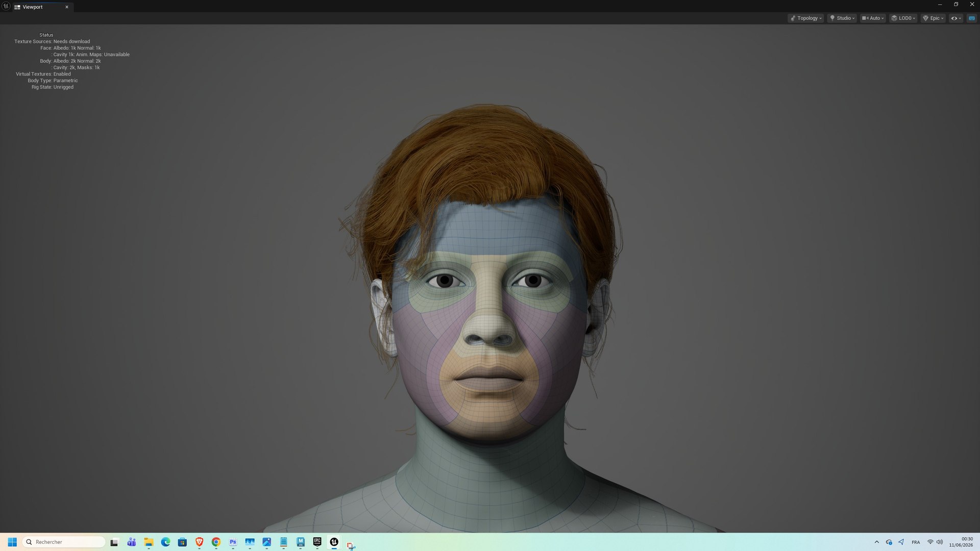Viewport: 980px width, 551px height.
Task: Open Microsoft Edge from the taskbar
Action: (165, 542)
